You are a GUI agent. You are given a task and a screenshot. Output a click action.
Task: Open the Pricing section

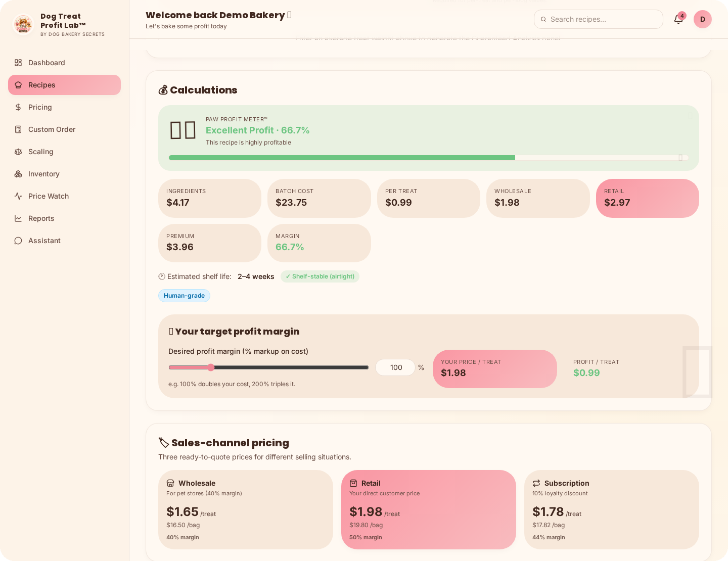[64, 107]
